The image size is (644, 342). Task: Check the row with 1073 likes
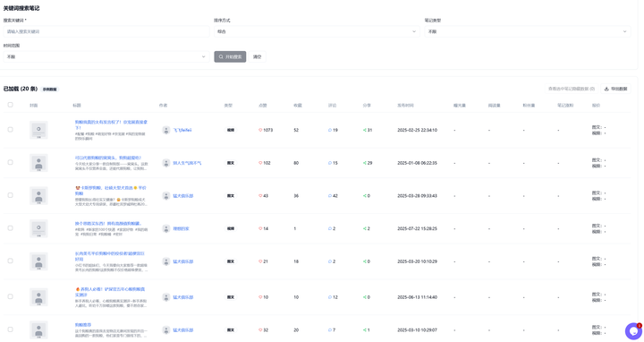click(10, 130)
